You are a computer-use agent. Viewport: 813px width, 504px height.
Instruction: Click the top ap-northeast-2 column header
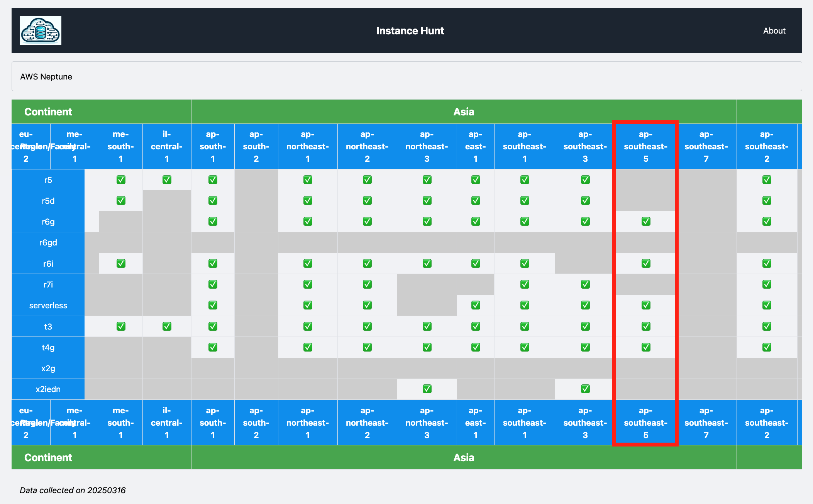point(367,147)
